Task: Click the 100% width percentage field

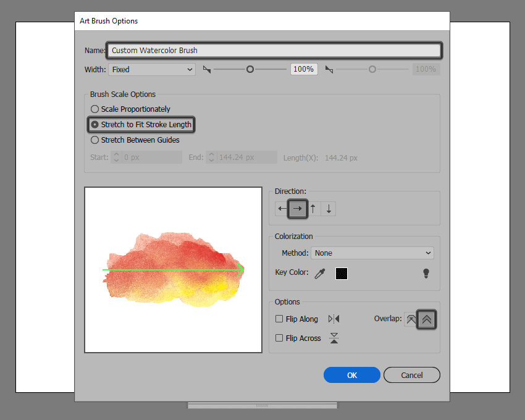Action: [x=304, y=69]
